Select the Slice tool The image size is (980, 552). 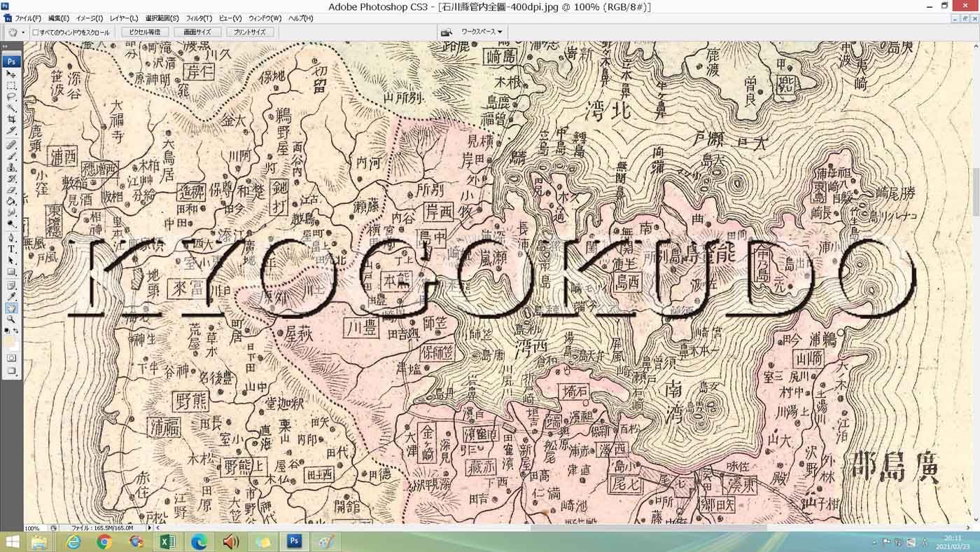point(11,131)
